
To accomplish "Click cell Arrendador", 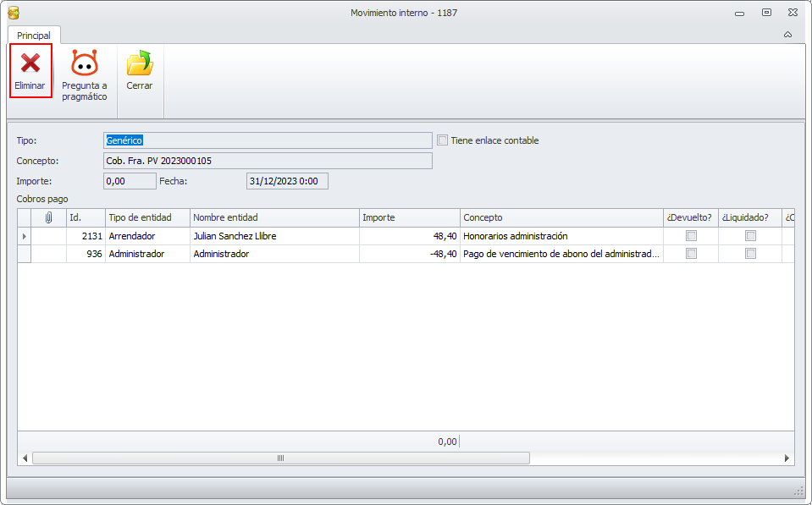I will tap(147, 236).
